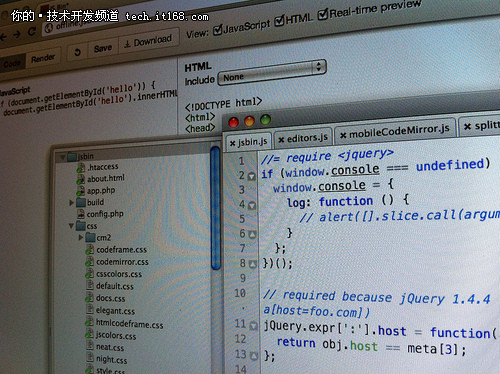Toggle the HTML view checkbox

[279, 22]
